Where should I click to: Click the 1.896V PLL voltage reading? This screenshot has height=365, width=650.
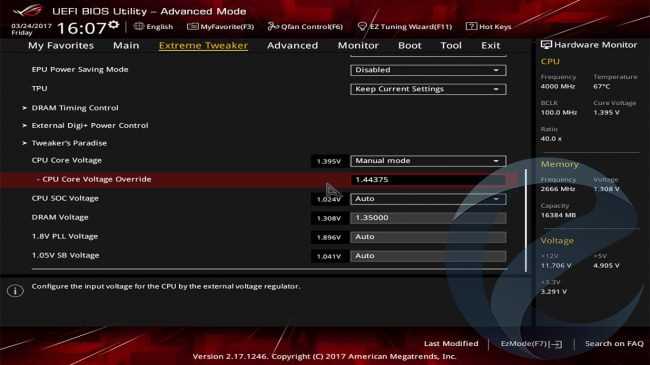click(x=329, y=238)
